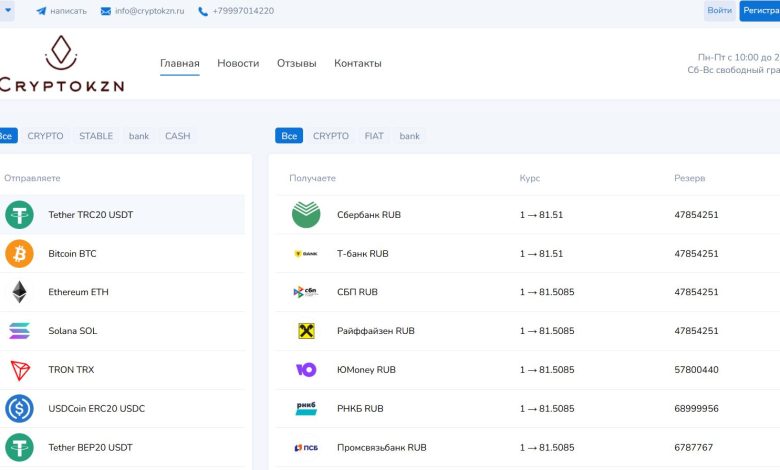
Task: Choose РНКБ RUB to receive
Action: [528, 408]
